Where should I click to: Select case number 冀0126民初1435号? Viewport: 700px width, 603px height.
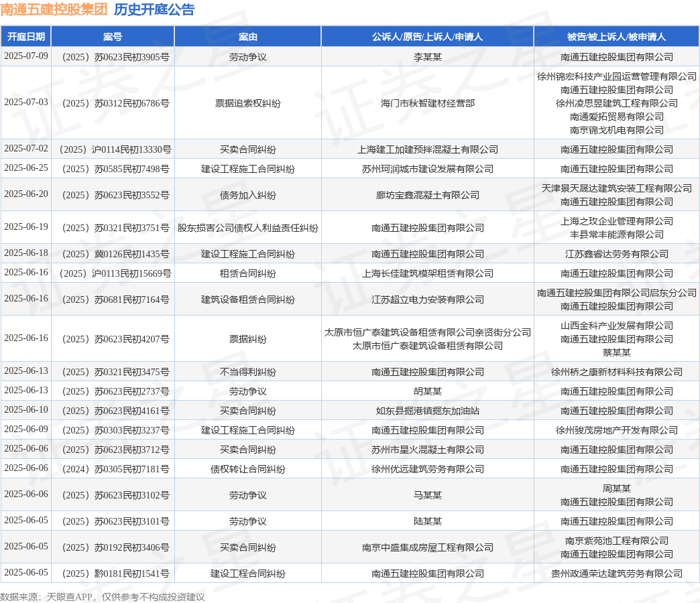[x=115, y=254]
